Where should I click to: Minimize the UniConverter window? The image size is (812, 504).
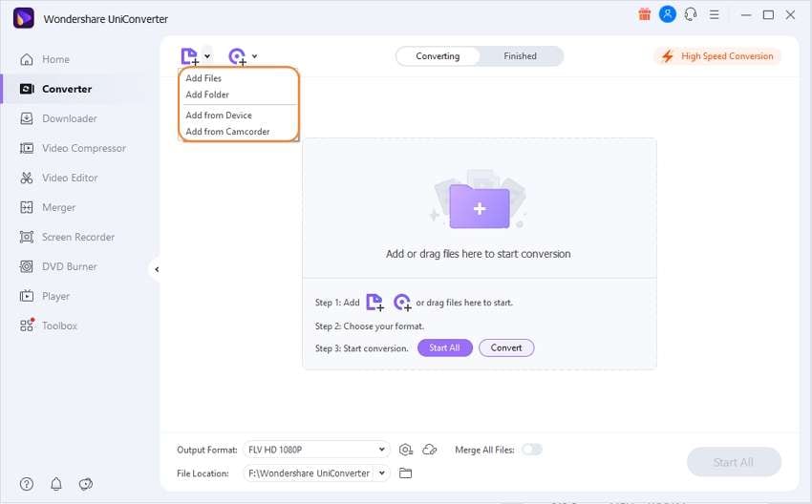coord(746,15)
